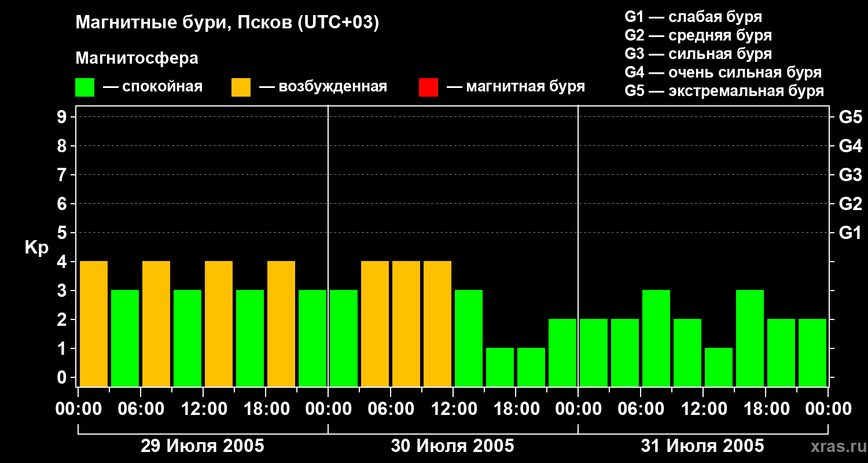
Task: Click the 12:00 time label above 30 Июля
Action: 453,409
